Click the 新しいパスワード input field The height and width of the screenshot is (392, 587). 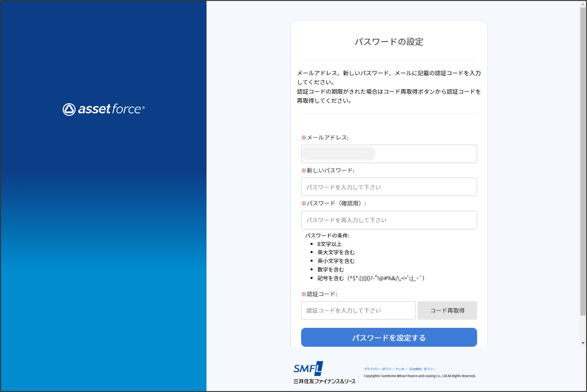(x=389, y=187)
